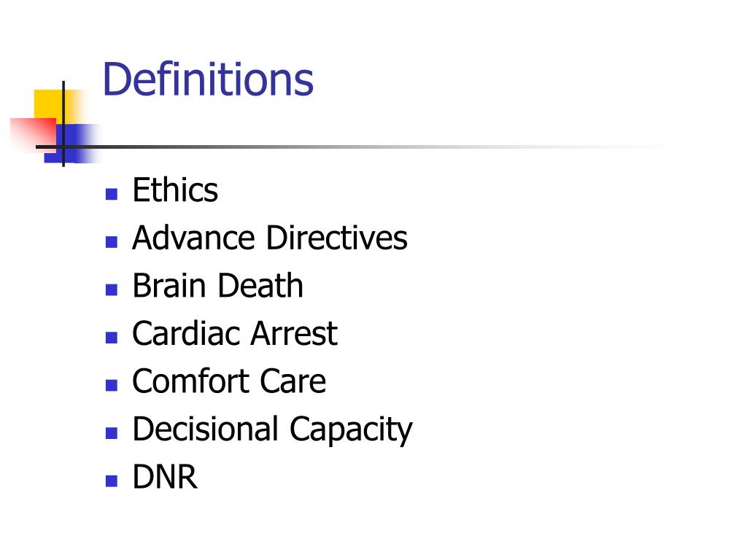Screen dimensions: 747x560
Task: Click the blue bullet beside Cardiac Arrest
Action: pos(111,338)
